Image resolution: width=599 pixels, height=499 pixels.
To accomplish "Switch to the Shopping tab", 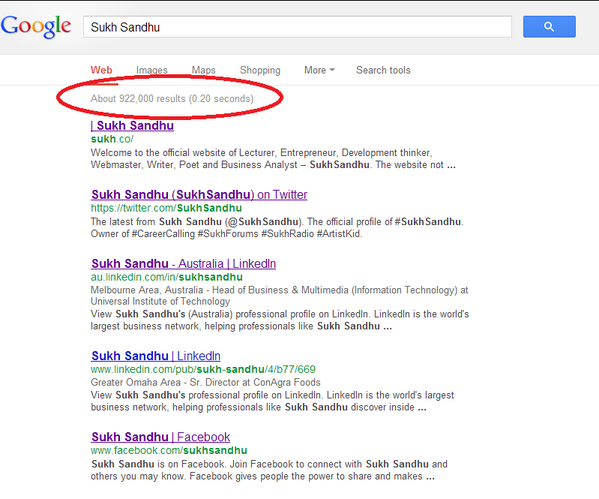I will click(260, 70).
